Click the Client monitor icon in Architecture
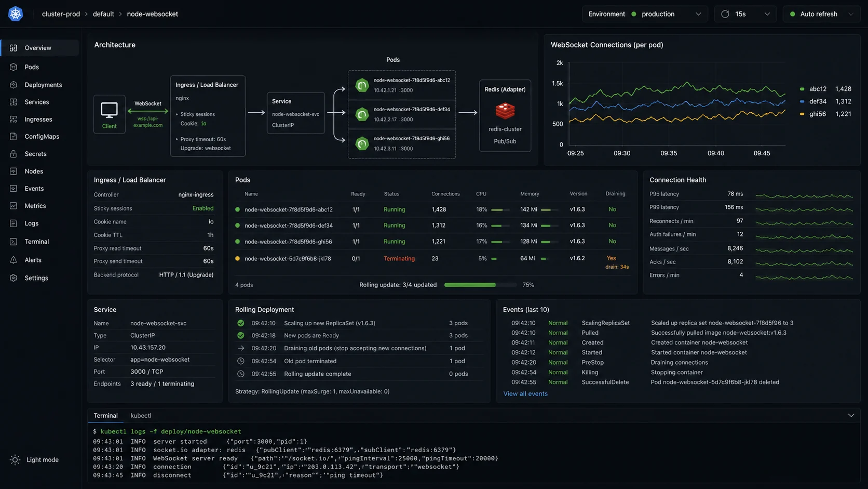868x489 pixels. [x=109, y=110]
